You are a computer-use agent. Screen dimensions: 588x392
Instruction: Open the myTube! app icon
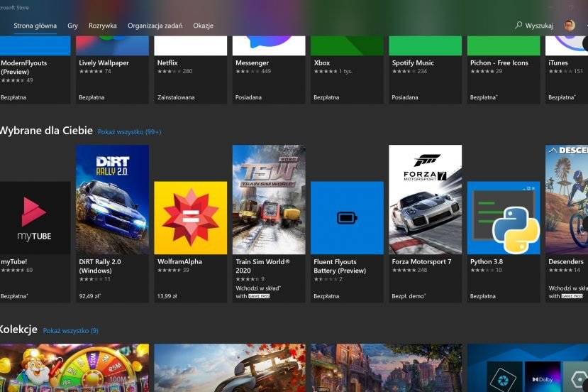point(35,218)
